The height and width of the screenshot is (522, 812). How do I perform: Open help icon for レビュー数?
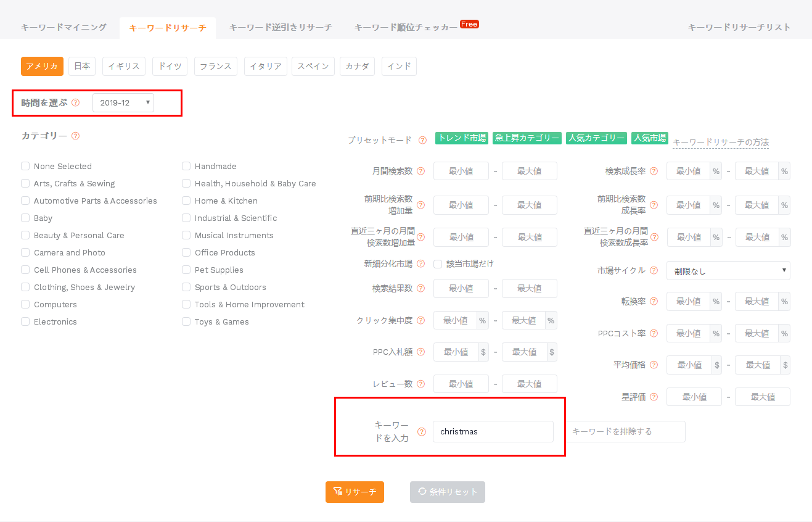(x=420, y=384)
